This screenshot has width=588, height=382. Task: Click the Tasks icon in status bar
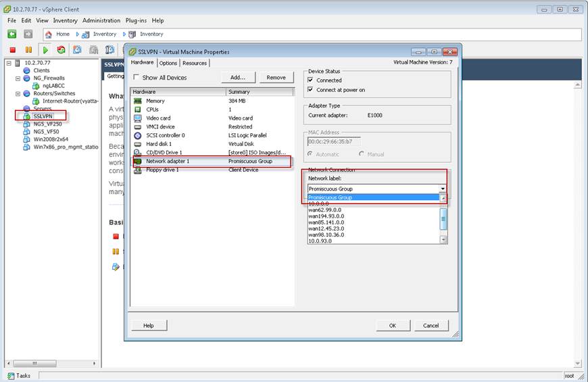pyautogui.click(x=11, y=376)
